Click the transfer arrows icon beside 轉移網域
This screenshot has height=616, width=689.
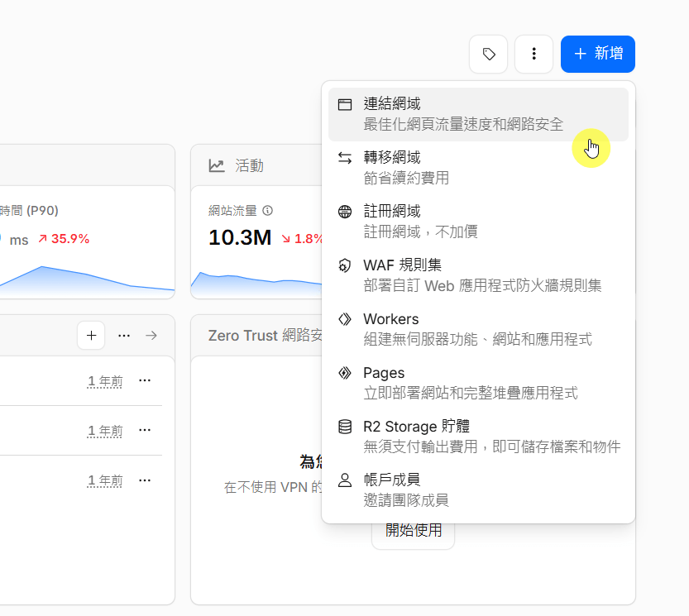(345, 158)
